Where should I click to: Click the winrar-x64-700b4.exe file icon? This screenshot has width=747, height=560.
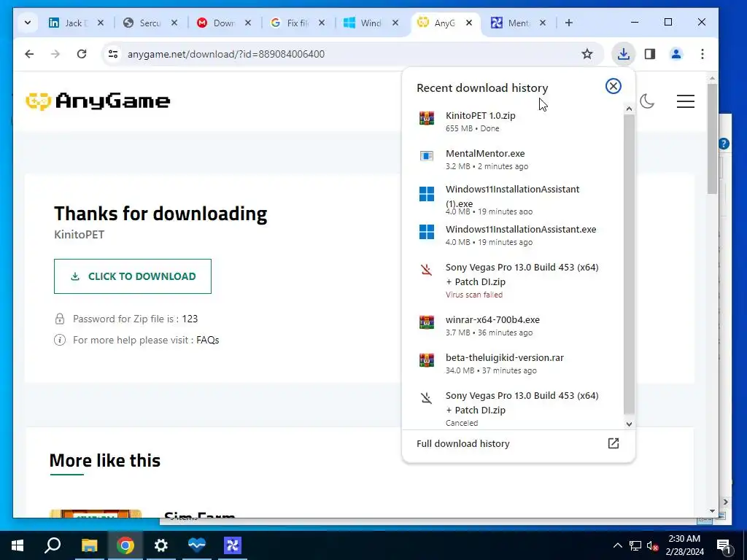426,322
